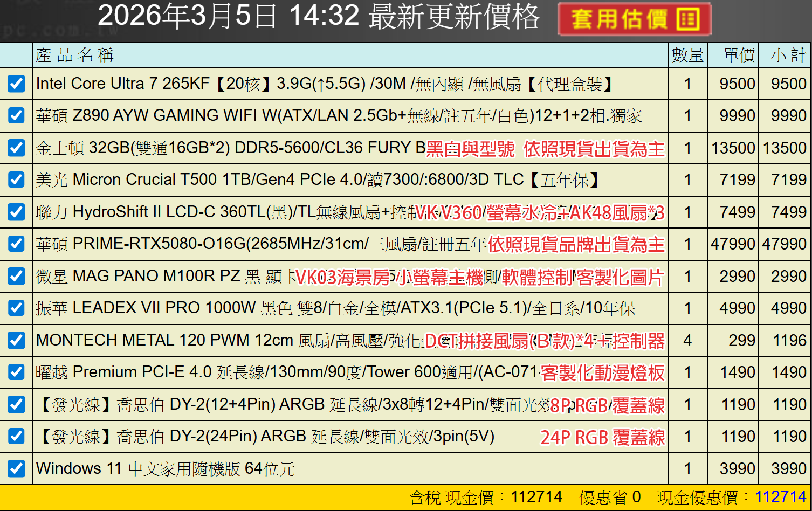The height and width of the screenshot is (511, 812).
Task: Click the 振華 LEADEX VII PRO 1000W product name
Action: point(335,308)
